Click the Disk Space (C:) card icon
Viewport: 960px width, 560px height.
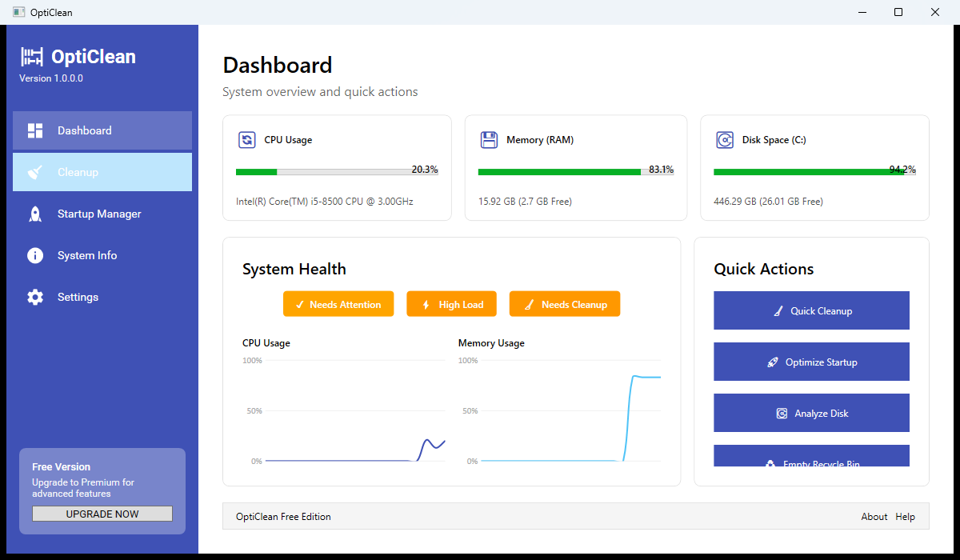coord(725,140)
